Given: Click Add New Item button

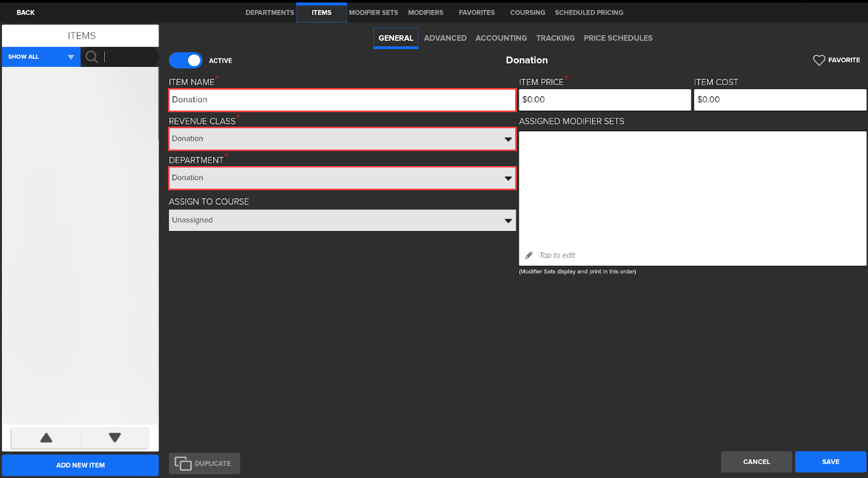Looking at the screenshot, I should coord(80,465).
